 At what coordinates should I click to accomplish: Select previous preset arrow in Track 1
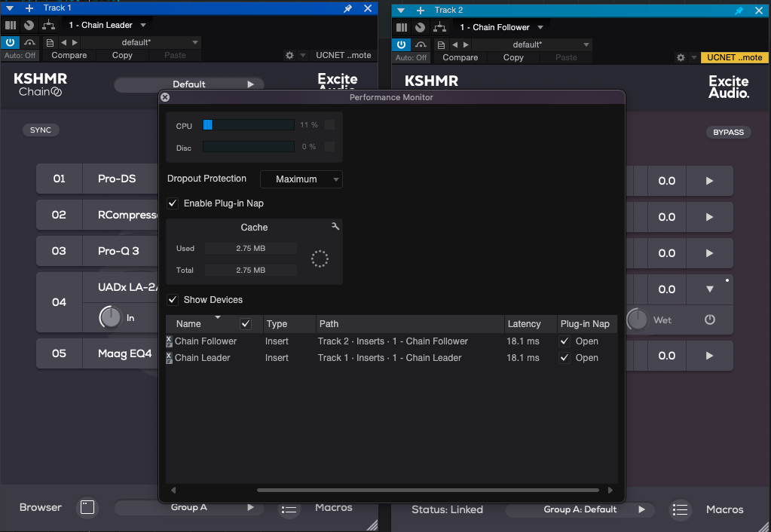(64, 43)
